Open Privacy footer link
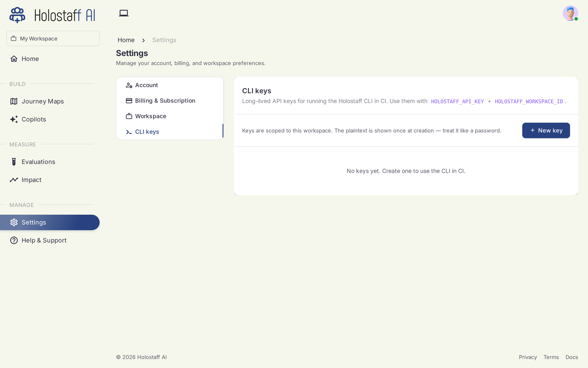The height and width of the screenshot is (368, 588). point(528,357)
